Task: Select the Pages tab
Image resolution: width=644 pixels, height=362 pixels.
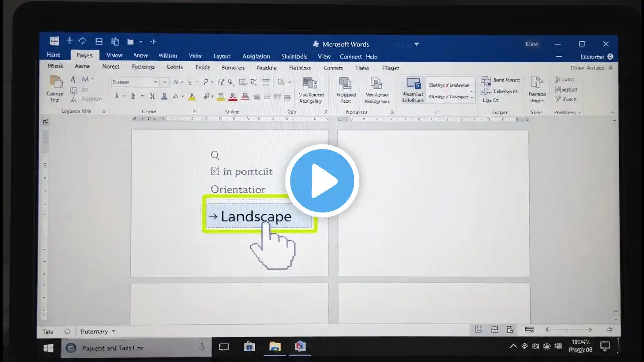Action: pyautogui.click(x=85, y=56)
